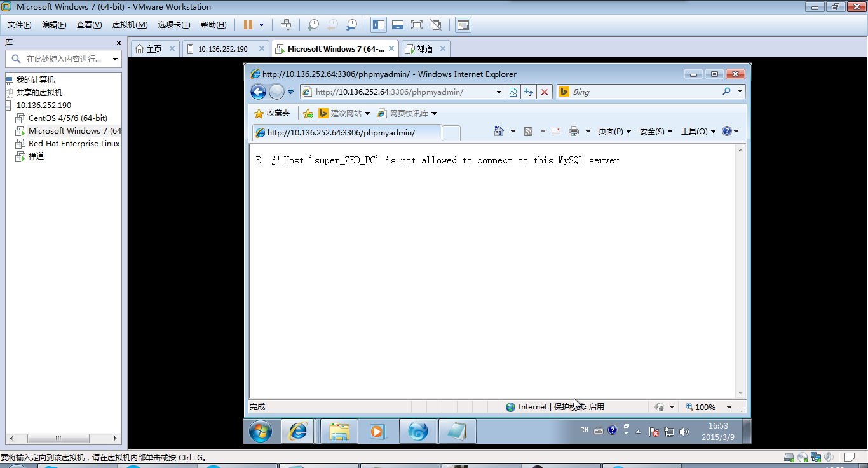Open a new tab in IE
The width and height of the screenshot is (868, 468).
tap(451, 133)
